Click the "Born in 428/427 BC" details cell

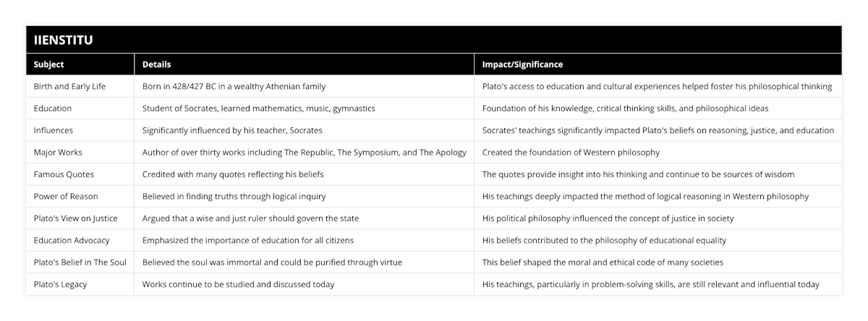234,86
